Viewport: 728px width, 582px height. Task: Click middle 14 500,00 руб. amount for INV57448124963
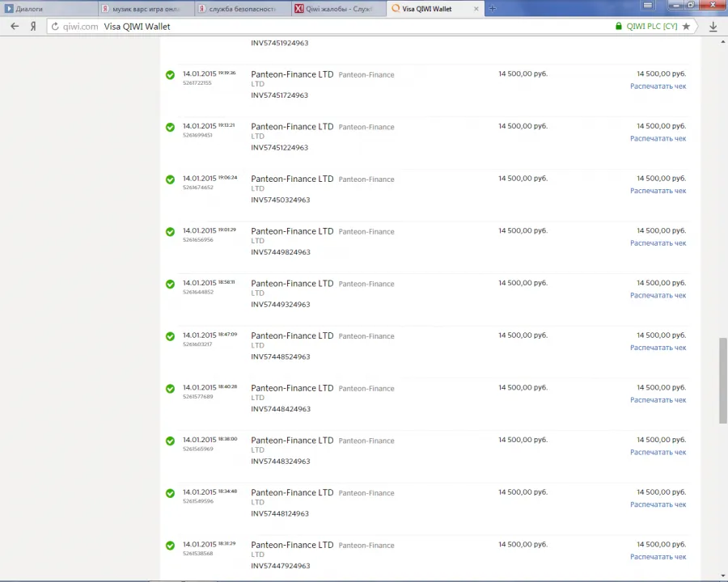click(523, 492)
